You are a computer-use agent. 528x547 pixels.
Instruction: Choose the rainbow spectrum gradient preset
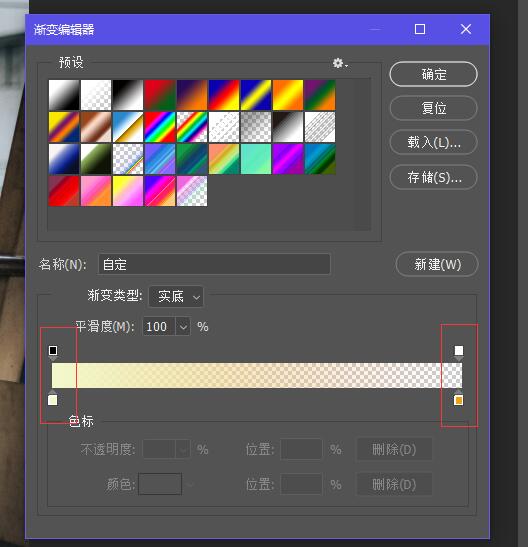pos(160,127)
